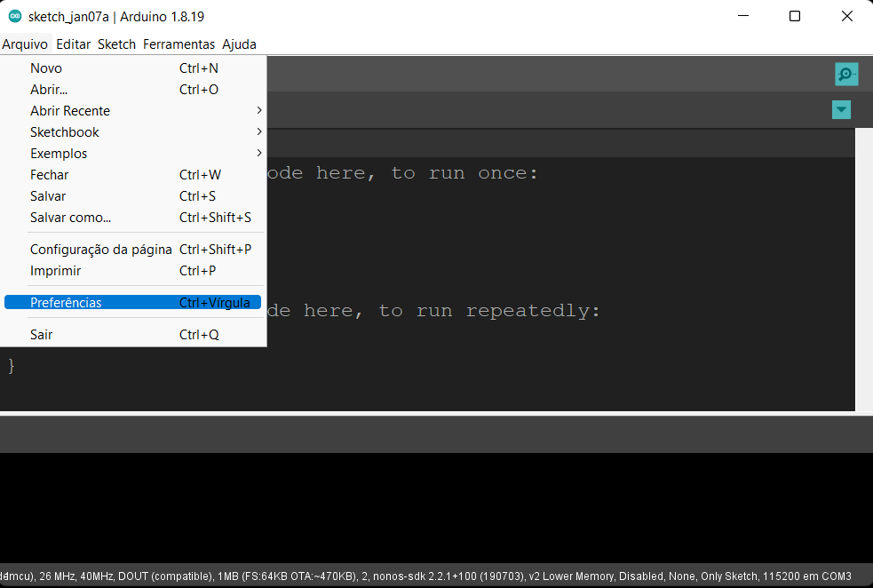Image resolution: width=873 pixels, height=588 pixels.
Task: Open the "Ferramentas" menu
Action: coord(178,44)
